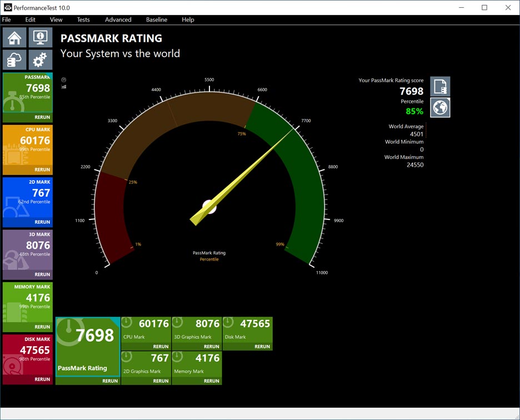Click clock icon on Disk Mark bottom tile
Image resolution: width=520 pixels, height=420 pixels.
[x=228, y=322]
